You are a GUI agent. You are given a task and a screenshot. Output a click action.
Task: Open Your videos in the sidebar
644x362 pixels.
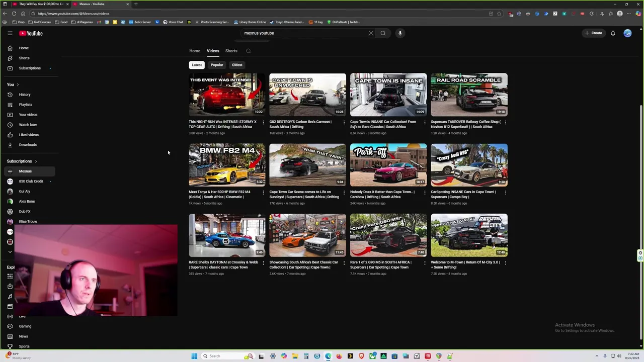29,115
